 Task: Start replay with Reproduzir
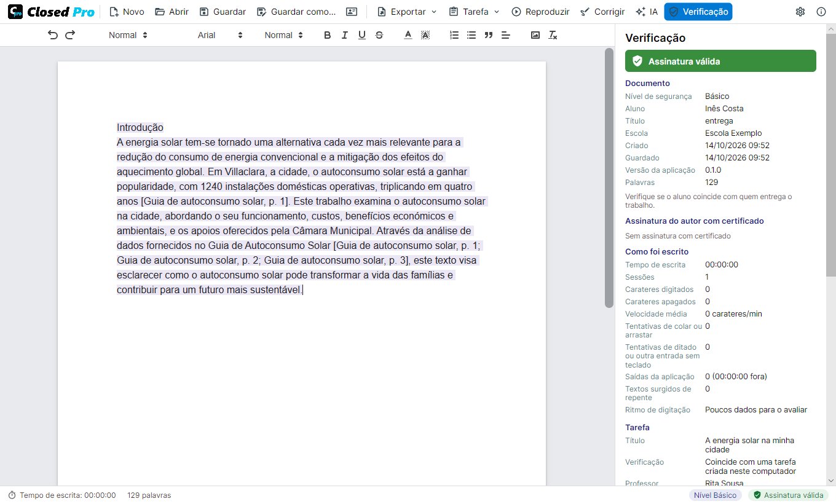coord(540,12)
